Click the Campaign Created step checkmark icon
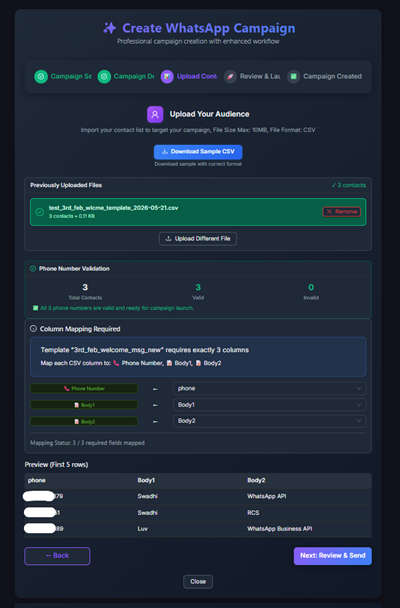 pyautogui.click(x=293, y=76)
